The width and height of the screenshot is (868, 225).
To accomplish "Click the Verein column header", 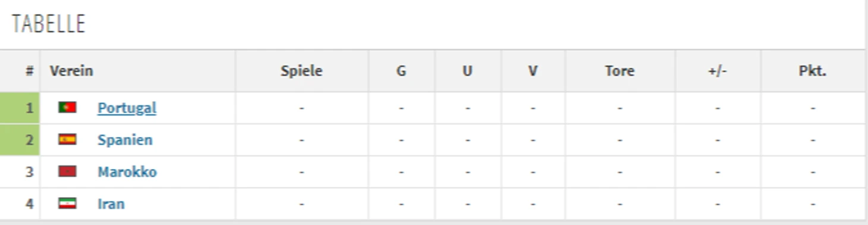I will pyautogui.click(x=71, y=71).
